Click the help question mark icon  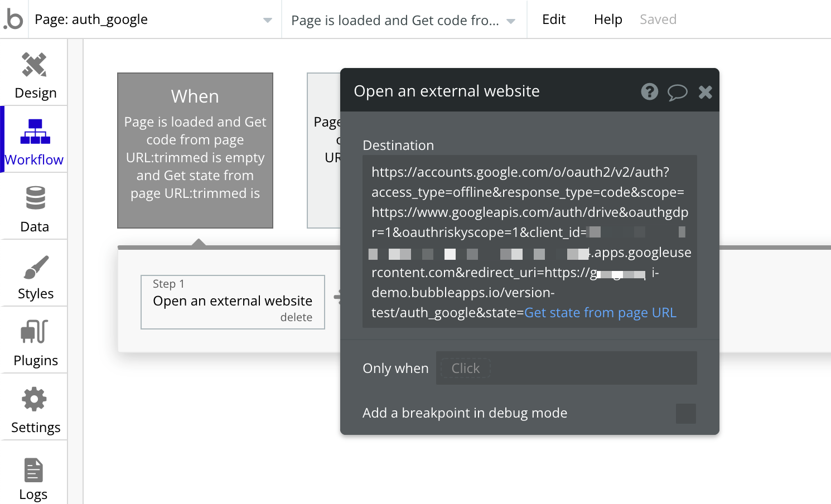tap(650, 91)
